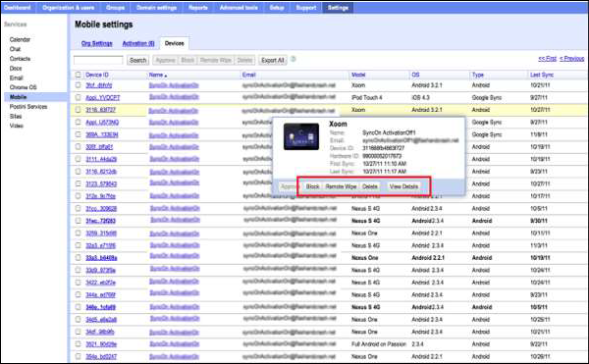Focus the device search text field
The width and height of the screenshot is (589, 364).
(98, 60)
